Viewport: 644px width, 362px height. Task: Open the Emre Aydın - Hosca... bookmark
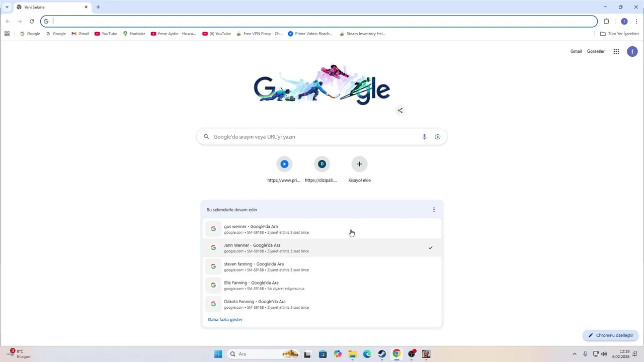click(x=173, y=34)
